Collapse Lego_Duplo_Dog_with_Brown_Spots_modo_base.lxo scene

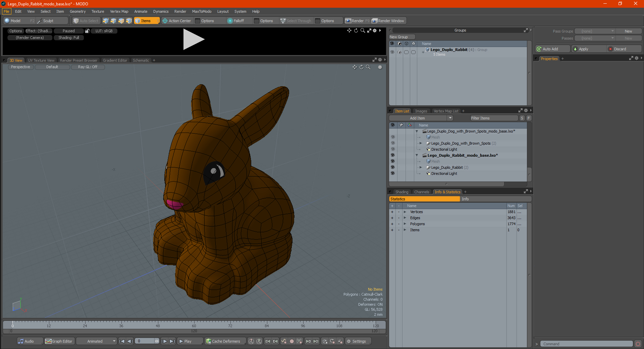[x=417, y=131]
